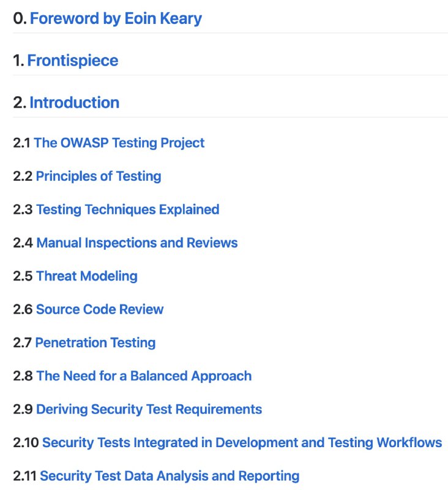
Task: Open the Introduction chapter link
Action: [74, 102]
